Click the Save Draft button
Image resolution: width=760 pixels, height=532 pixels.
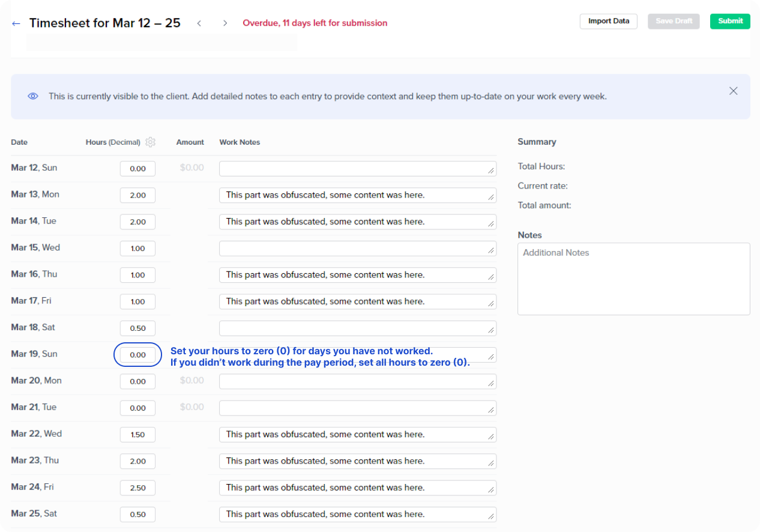674,21
